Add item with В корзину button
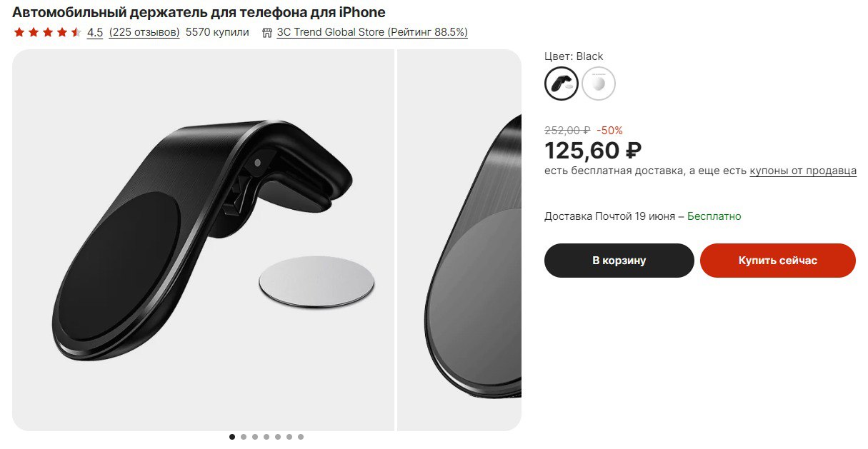Image resolution: width=868 pixels, height=449 pixels. click(x=619, y=261)
